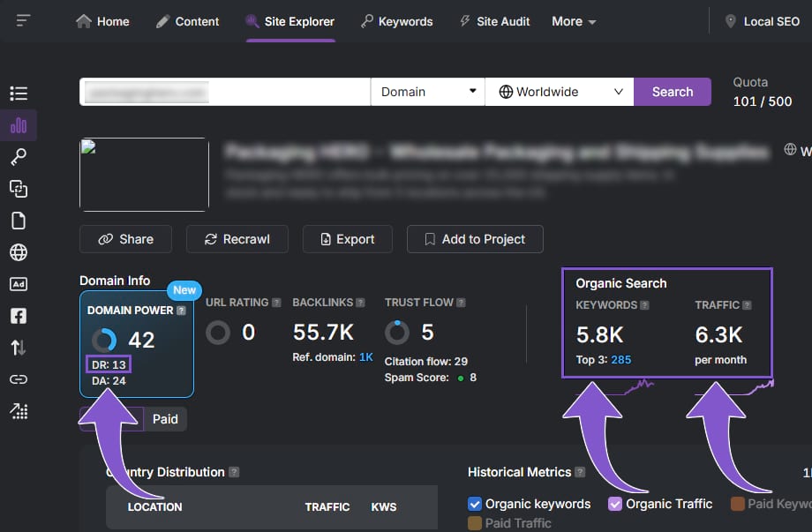Screen dimensions: 812x532
Task: Click the globe icon beside the site title
Action: (x=790, y=150)
